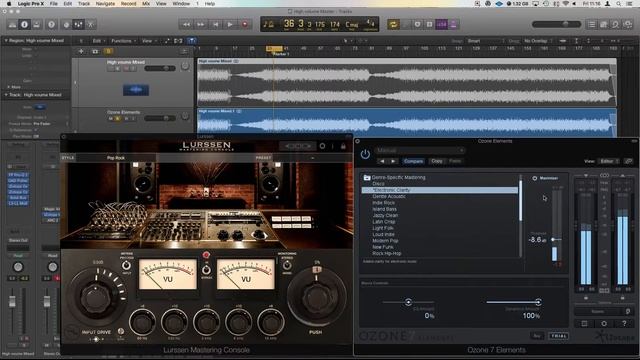Mute the Ozone Elements track
Image resolution: width=640 pixels, height=360 pixels.
(111, 118)
